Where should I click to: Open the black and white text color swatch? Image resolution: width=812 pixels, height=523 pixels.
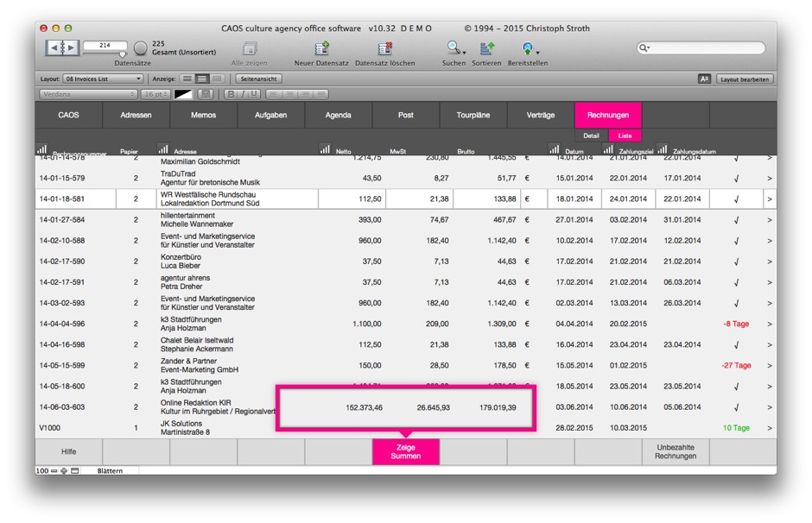[183, 94]
